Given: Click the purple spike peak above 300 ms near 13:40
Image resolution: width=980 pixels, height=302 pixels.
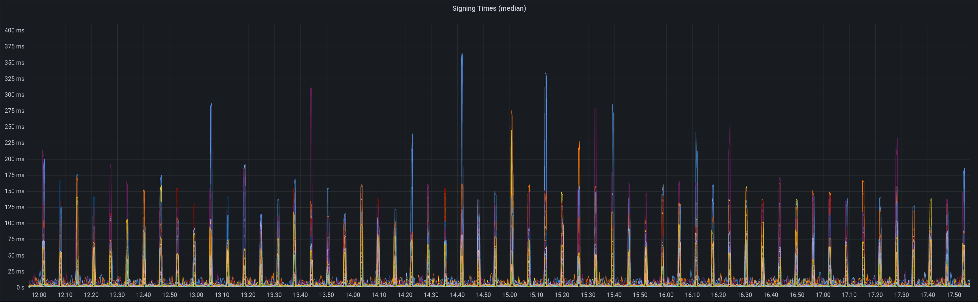Looking at the screenshot, I should 311,88.
